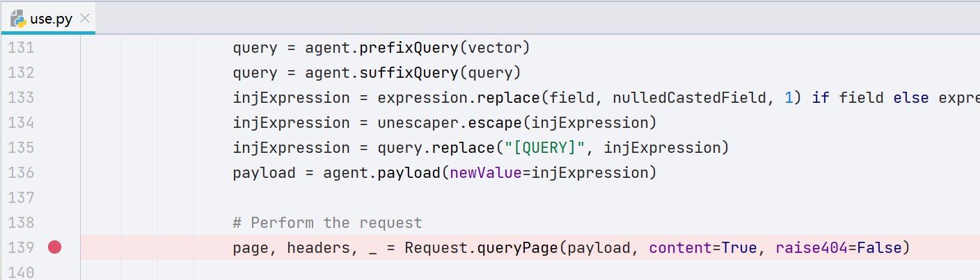Viewport: 980px width, 280px height.
Task: Close the use.py tab
Action: pyautogui.click(x=85, y=19)
